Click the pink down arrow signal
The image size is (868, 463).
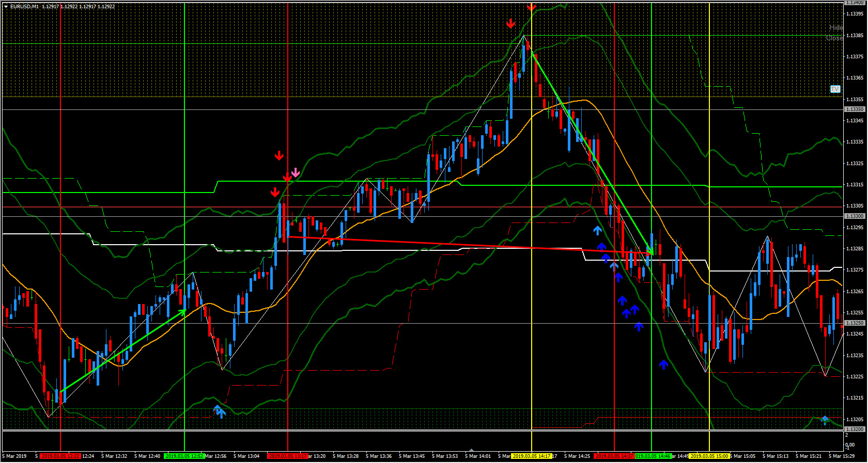(x=296, y=172)
